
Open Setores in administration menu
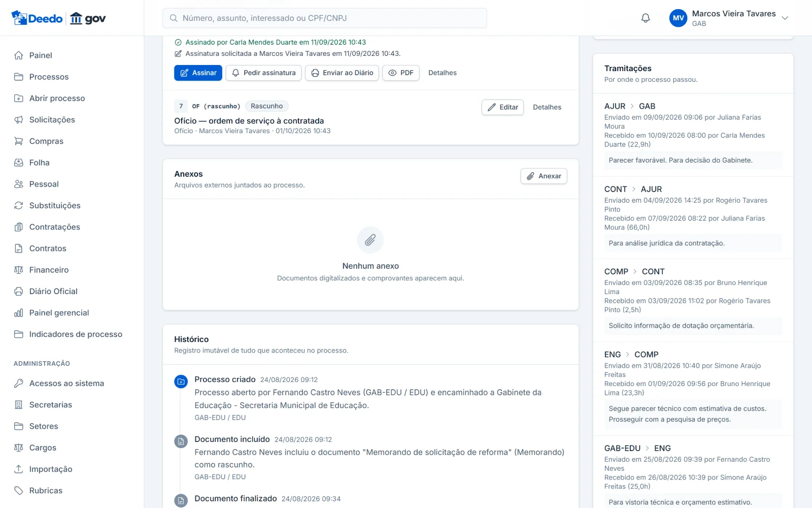(44, 426)
